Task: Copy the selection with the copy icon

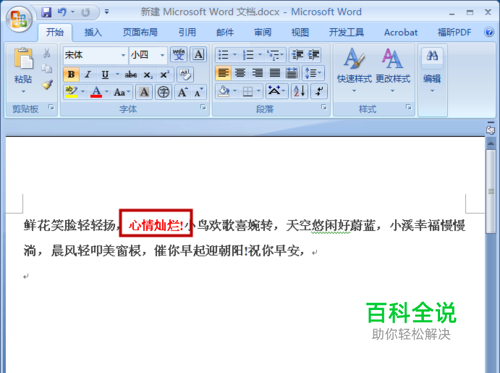Action: 47,69
